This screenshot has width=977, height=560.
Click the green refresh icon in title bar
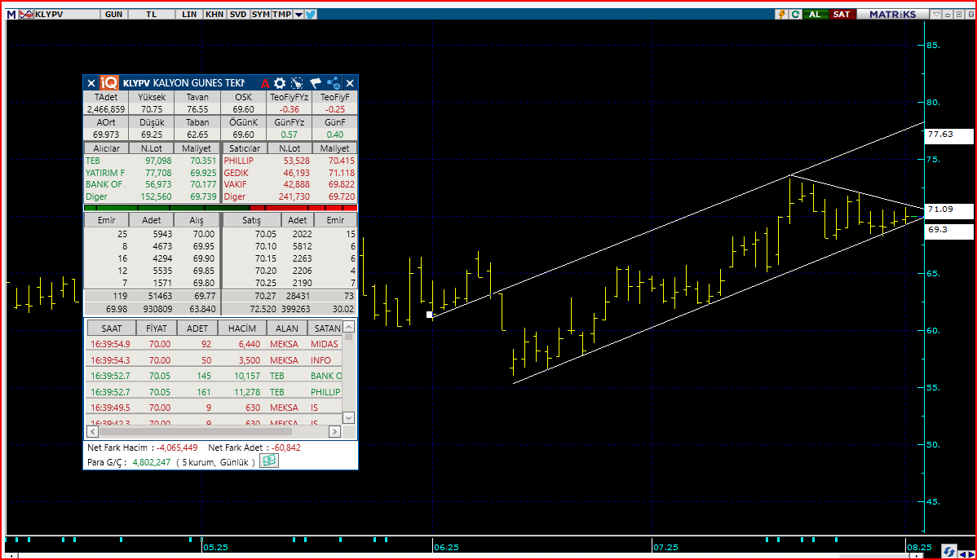[x=796, y=15]
